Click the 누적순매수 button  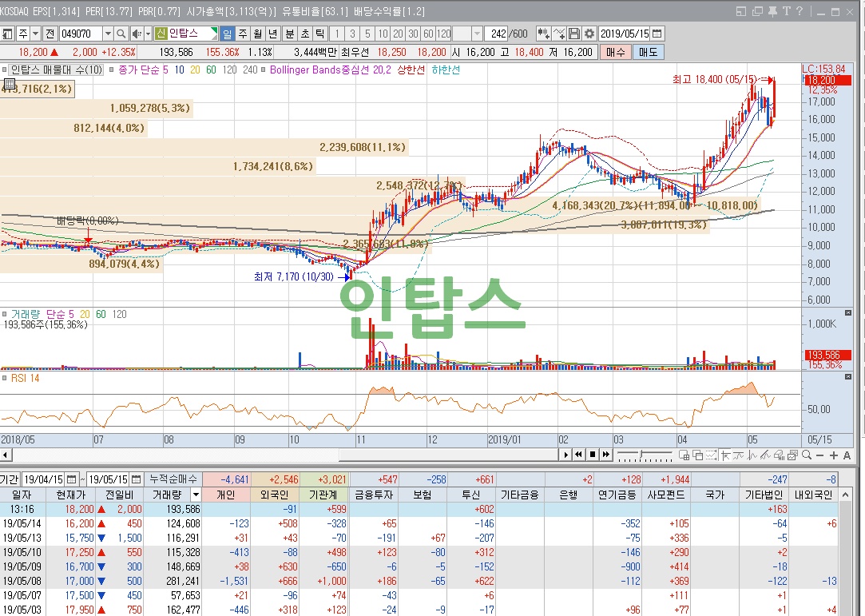(173, 479)
